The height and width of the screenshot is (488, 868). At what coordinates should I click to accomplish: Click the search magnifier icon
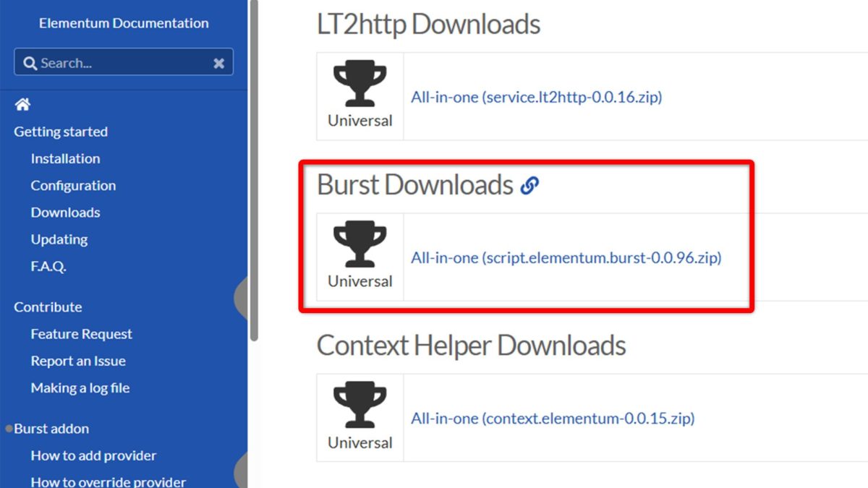pyautogui.click(x=30, y=63)
